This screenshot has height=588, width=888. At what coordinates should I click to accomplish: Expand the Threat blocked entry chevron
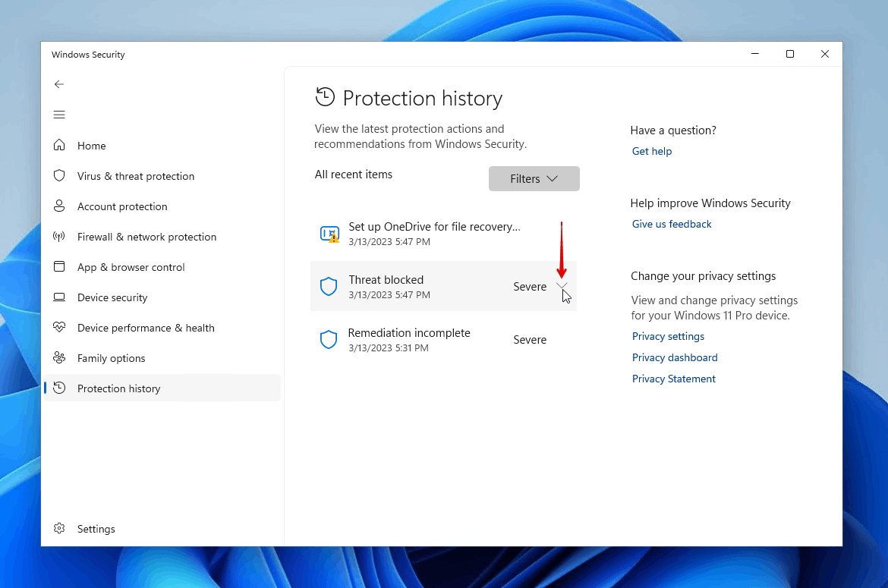[x=561, y=286]
